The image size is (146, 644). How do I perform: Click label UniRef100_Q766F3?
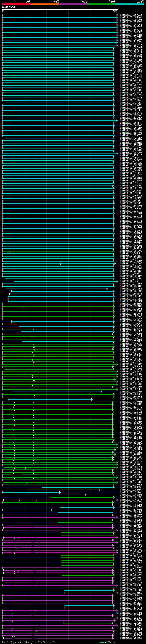click(131, 605)
